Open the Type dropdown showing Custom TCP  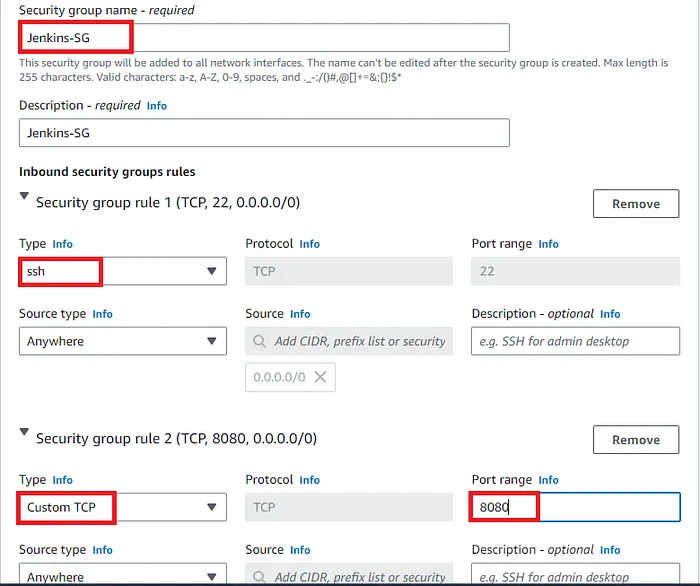pyautogui.click(x=123, y=507)
